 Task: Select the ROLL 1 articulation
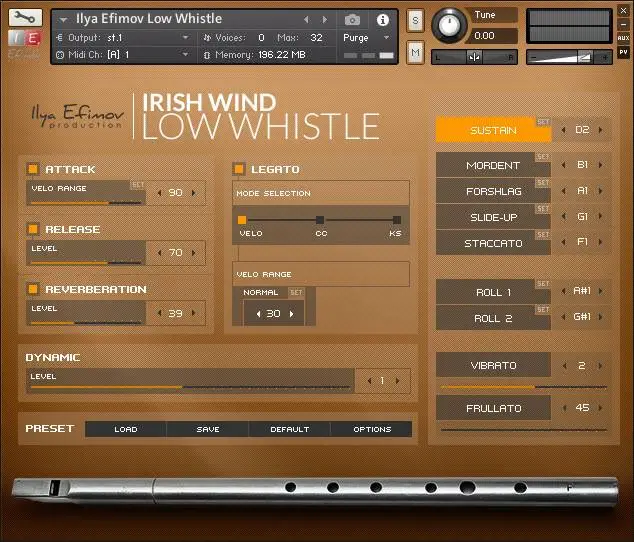coord(493,292)
